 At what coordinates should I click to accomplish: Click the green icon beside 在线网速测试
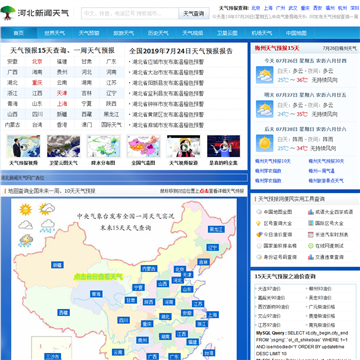click(311, 246)
